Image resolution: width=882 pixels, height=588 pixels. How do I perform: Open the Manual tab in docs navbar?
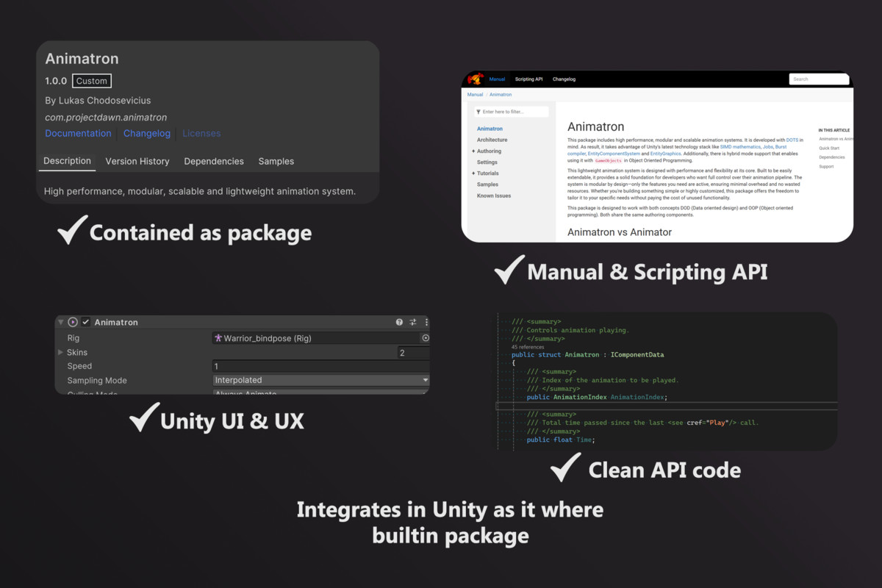[498, 79]
